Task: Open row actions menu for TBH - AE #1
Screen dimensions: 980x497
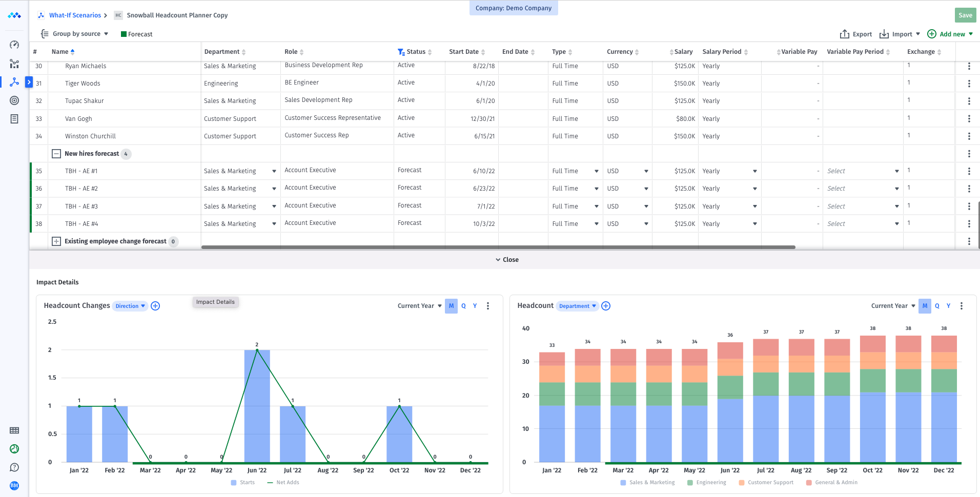Action: [x=969, y=171]
